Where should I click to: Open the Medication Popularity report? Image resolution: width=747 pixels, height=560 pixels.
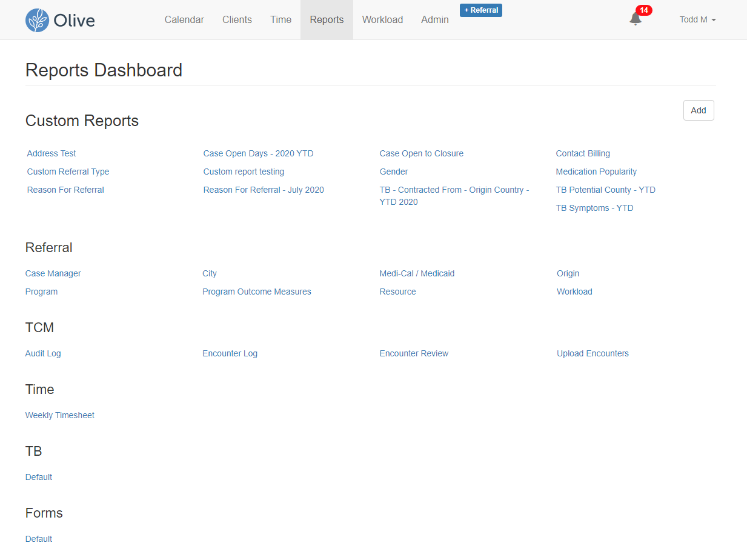(x=596, y=172)
